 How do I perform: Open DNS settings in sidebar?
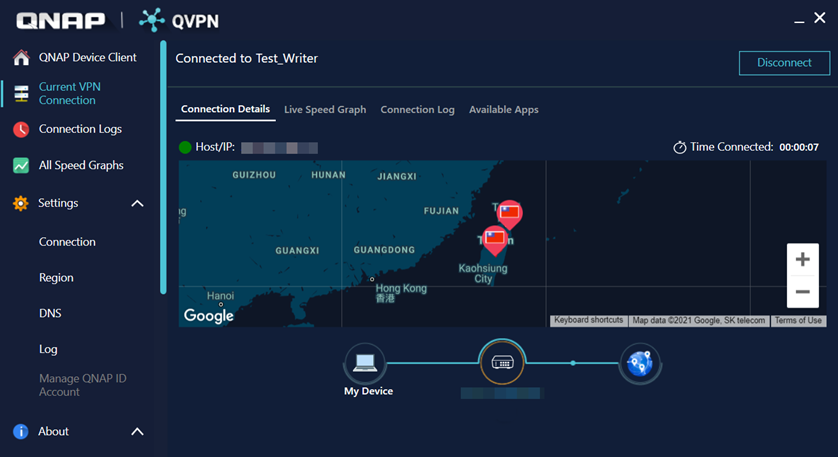click(50, 313)
